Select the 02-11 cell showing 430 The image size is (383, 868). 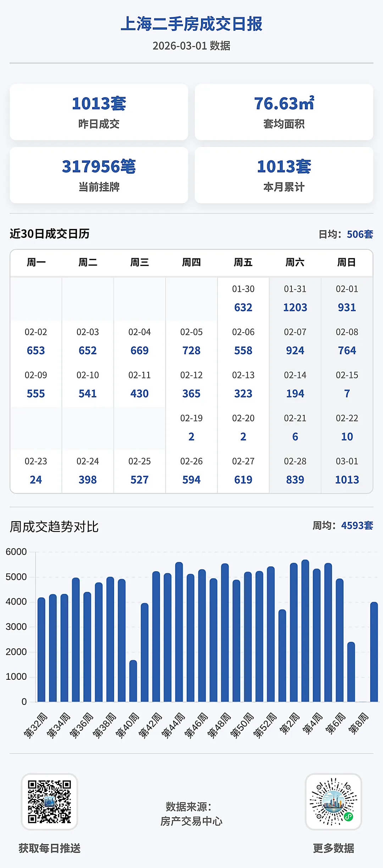coord(139,385)
